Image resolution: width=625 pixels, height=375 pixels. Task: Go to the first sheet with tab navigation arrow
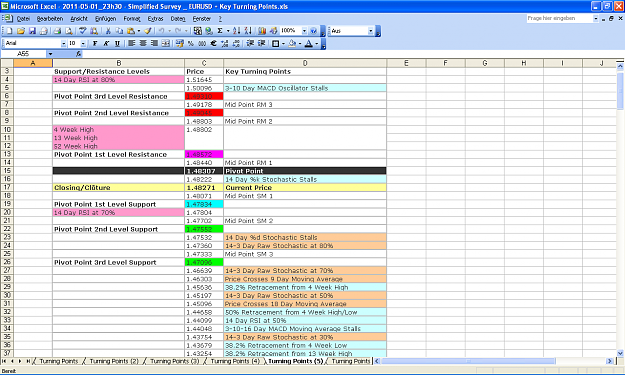[x=4, y=361]
